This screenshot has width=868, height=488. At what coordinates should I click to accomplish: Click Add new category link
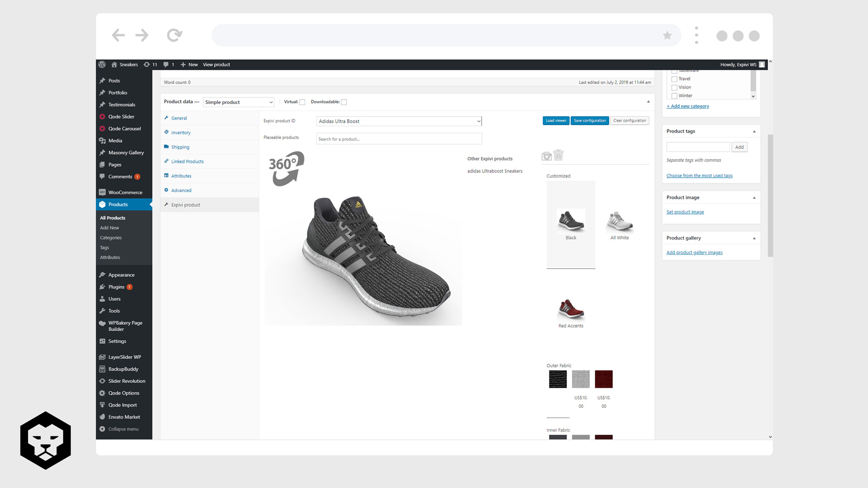[688, 106]
